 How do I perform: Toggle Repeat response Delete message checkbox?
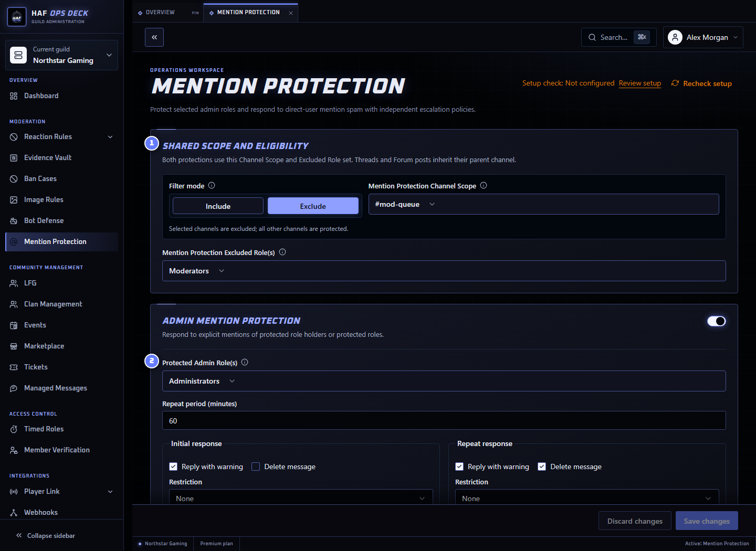(x=542, y=467)
